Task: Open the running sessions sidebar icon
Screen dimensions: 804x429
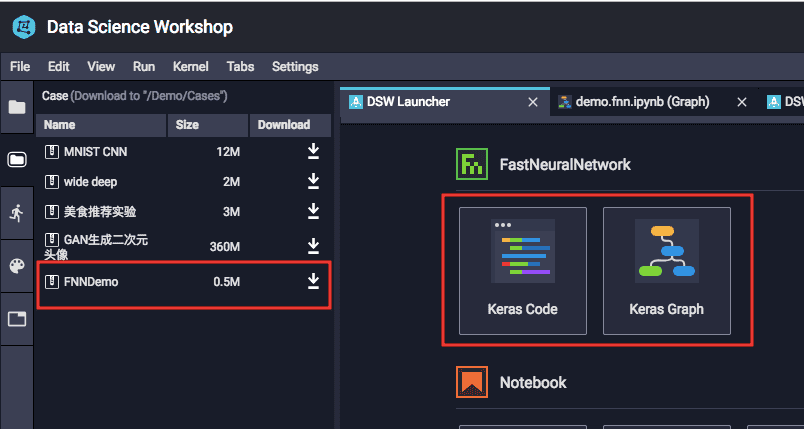Action: pyautogui.click(x=17, y=213)
